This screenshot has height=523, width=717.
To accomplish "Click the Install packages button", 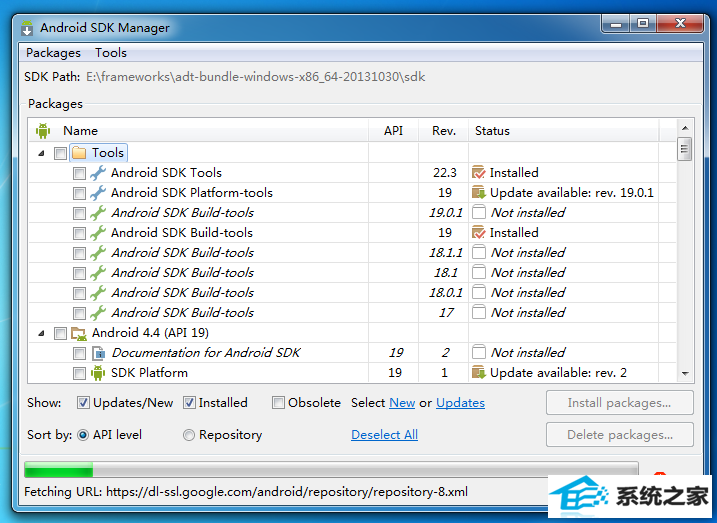I will [x=620, y=403].
